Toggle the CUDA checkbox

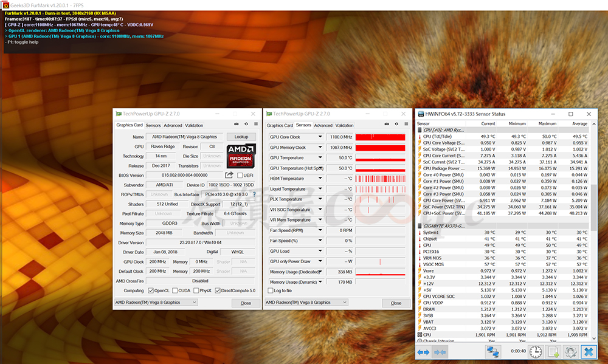[x=174, y=290]
